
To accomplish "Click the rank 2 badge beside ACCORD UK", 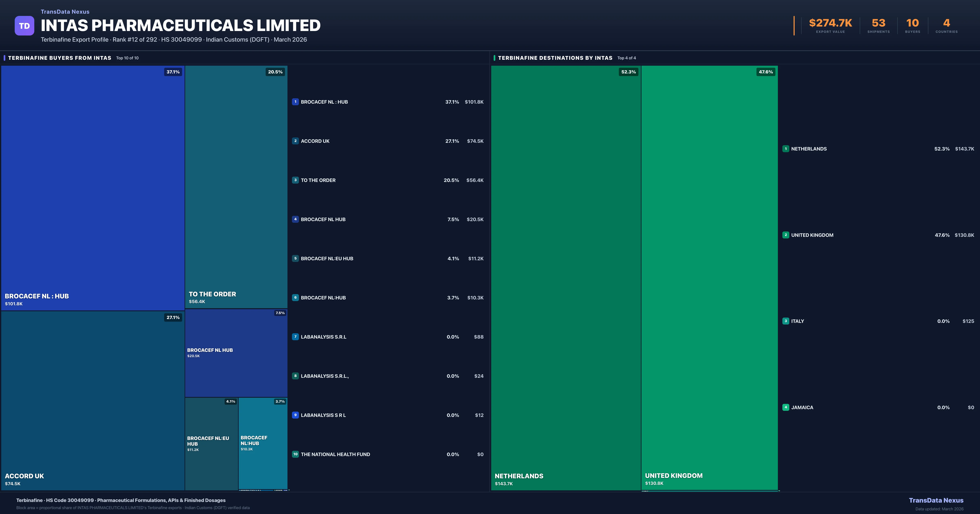I will (x=295, y=141).
